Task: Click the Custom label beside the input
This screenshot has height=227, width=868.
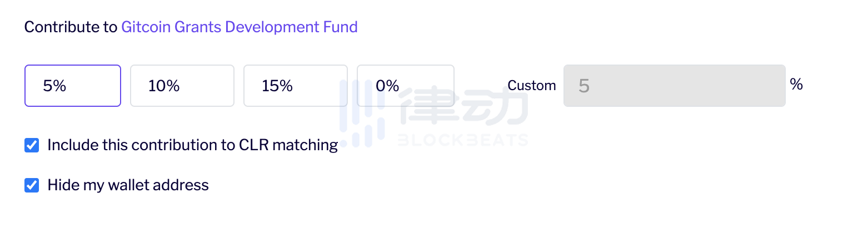Action: point(532,86)
